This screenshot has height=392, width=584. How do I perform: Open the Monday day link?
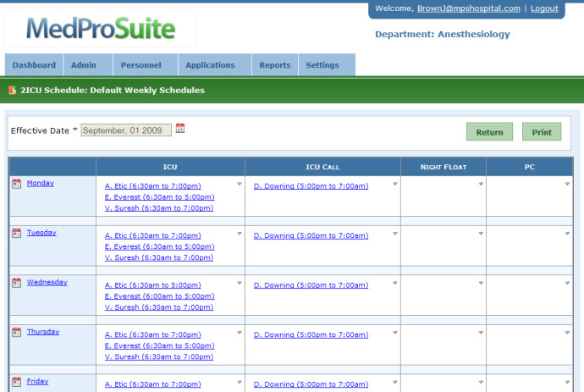[41, 183]
